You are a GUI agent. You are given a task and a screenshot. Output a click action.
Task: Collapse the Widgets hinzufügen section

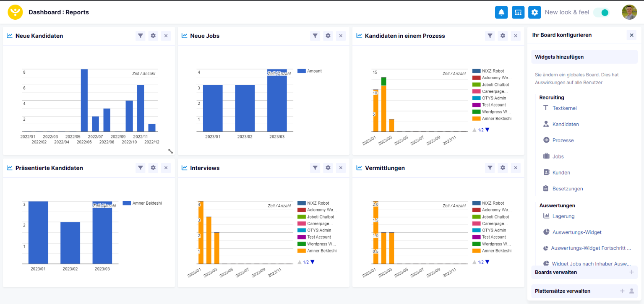point(584,57)
